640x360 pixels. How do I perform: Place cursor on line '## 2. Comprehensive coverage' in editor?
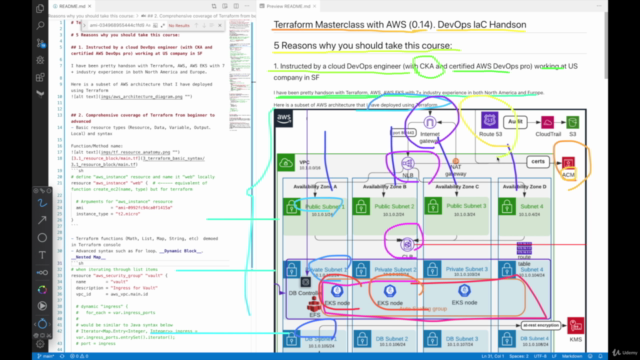[143, 115]
